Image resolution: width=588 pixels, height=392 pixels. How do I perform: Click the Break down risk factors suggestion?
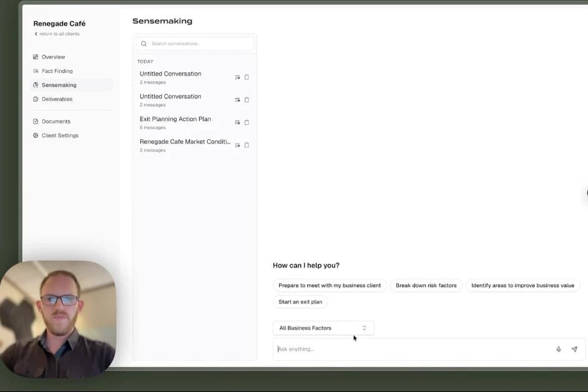(426, 285)
